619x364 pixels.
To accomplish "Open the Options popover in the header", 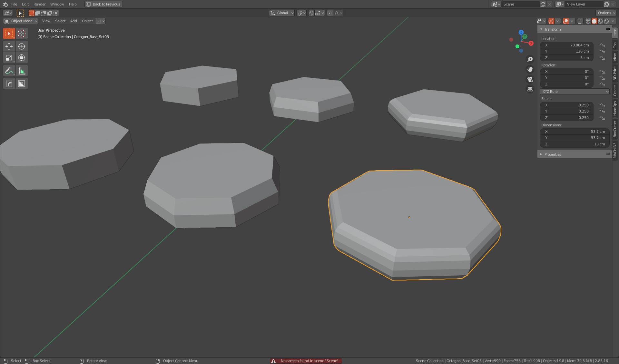I will 606,13.
